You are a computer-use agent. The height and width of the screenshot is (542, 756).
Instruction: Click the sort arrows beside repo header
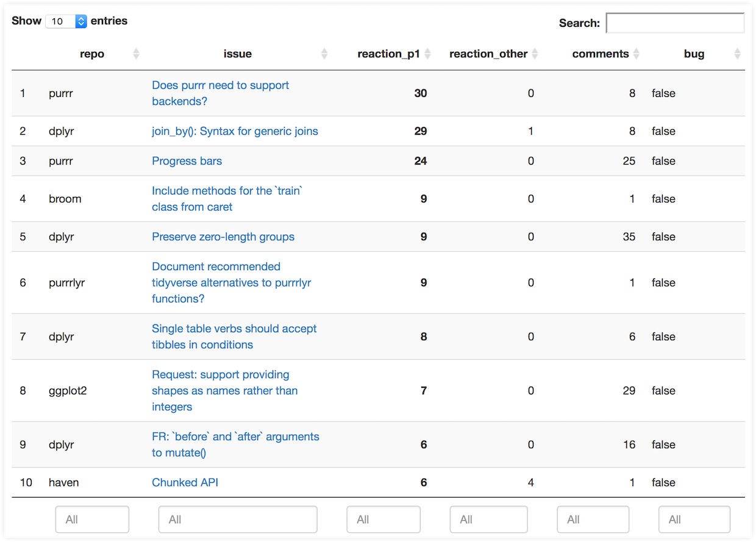point(136,54)
